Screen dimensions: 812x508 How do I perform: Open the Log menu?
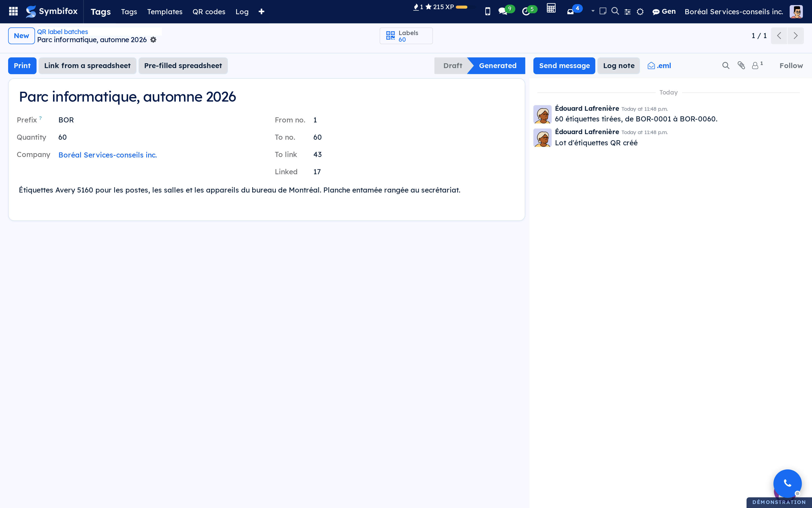(242, 12)
